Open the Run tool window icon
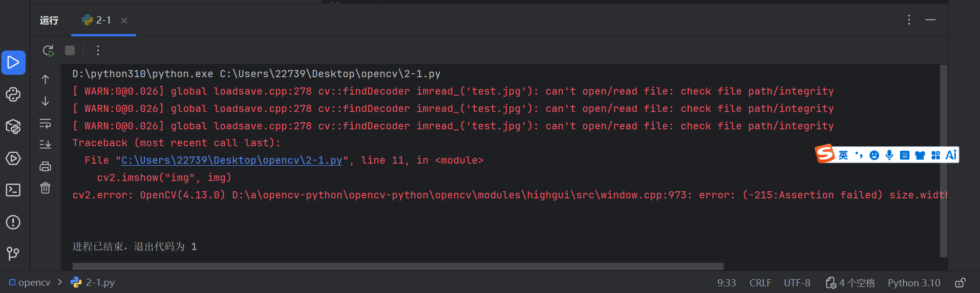 point(13,62)
